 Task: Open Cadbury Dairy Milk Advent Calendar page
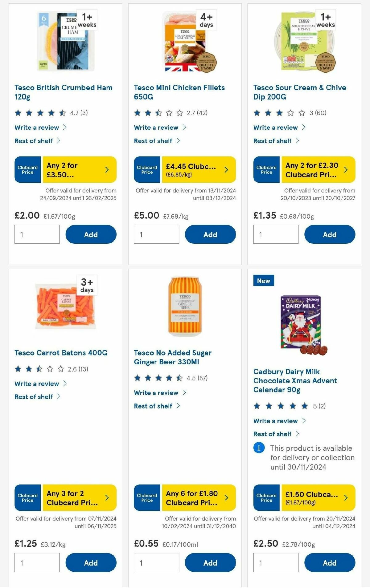click(x=295, y=381)
